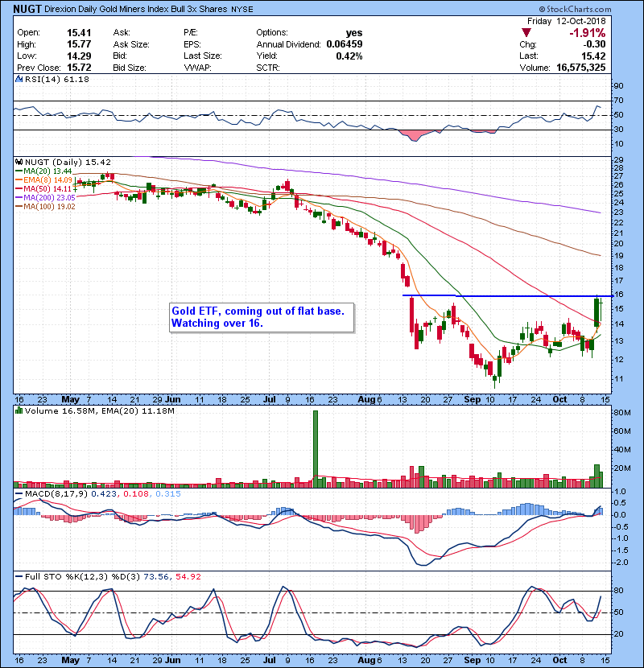Select the Direxion Daily Gold Miners fund name

pos(135,9)
